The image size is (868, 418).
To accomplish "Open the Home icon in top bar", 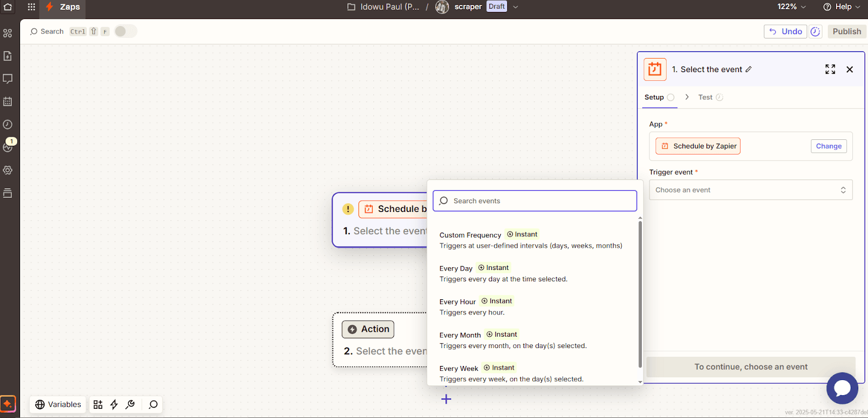I will point(8,7).
